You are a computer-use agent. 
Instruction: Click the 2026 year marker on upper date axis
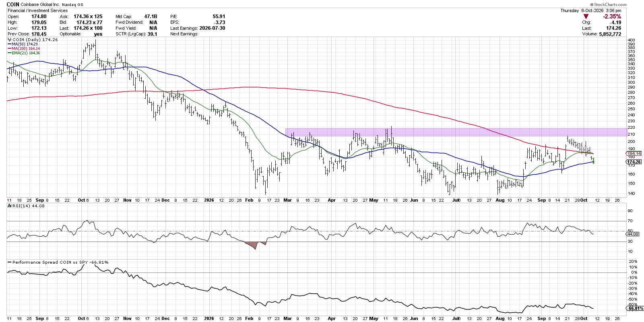pos(209,200)
